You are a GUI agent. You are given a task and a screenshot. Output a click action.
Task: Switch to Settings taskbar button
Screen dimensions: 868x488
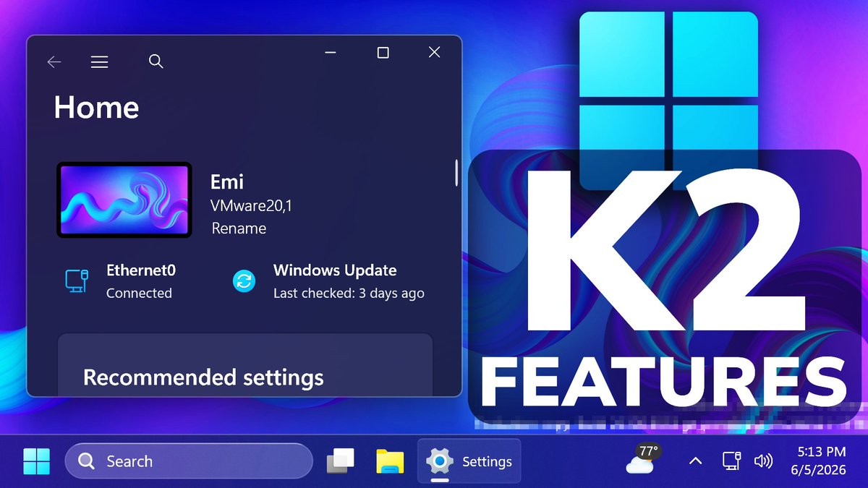coord(469,461)
